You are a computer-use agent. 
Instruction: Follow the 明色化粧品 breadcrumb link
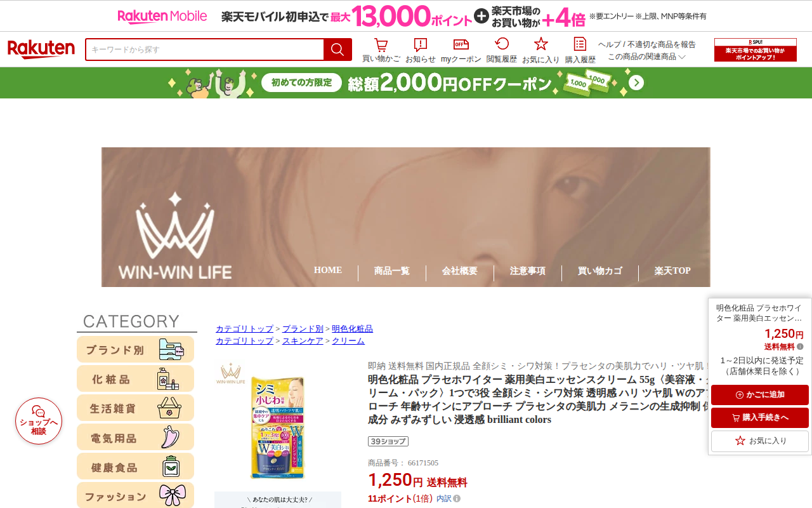pyautogui.click(x=352, y=329)
